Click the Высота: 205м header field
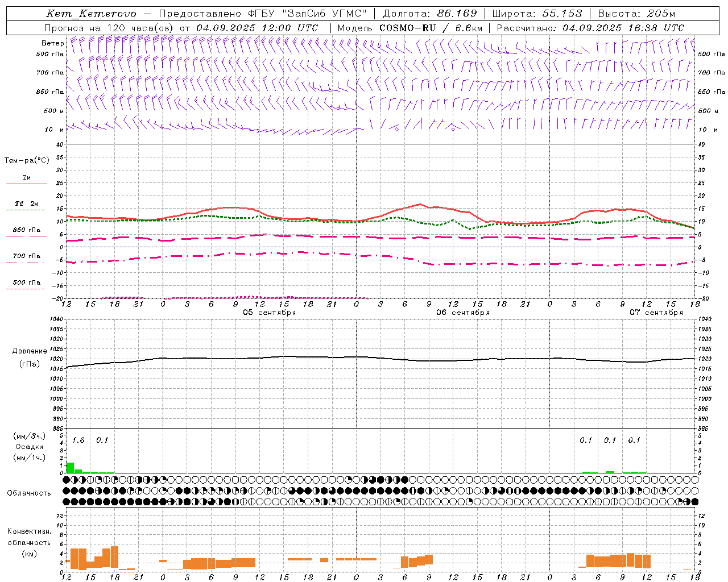This screenshot has height=582, width=728. [x=636, y=14]
